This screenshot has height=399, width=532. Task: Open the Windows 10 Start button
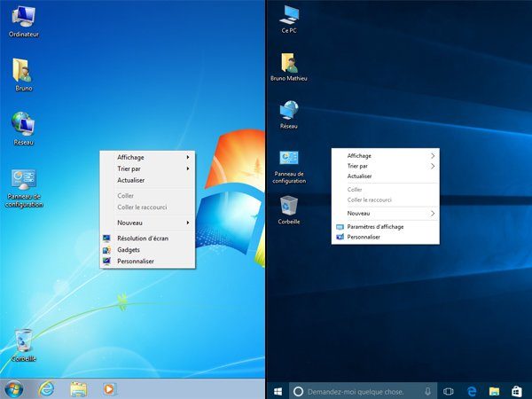[x=278, y=392]
